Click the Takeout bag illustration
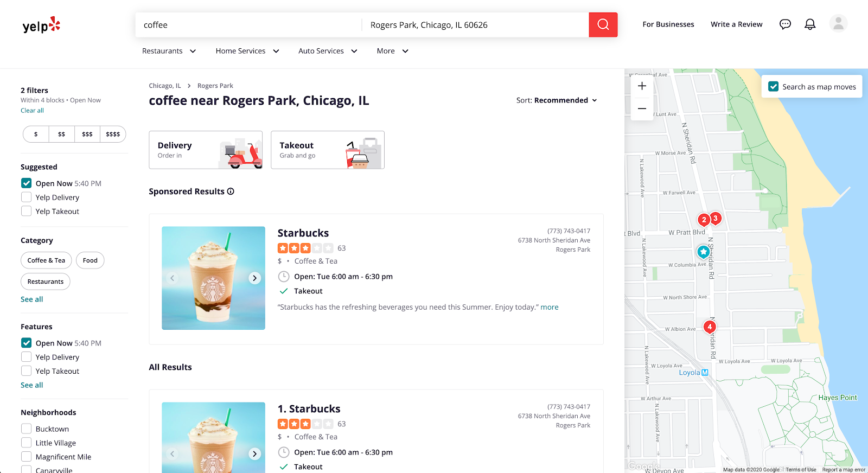Viewport: 868px width, 473px height. click(362, 154)
